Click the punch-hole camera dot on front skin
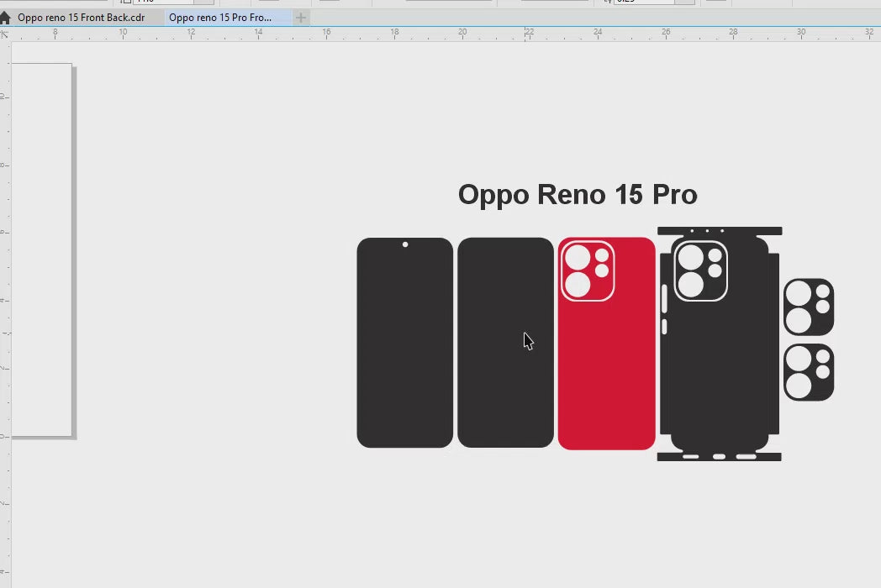 coord(405,244)
